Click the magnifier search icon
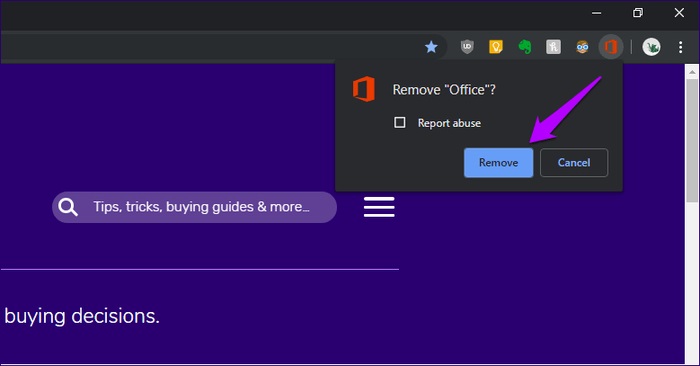This screenshot has height=366, width=700. tap(68, 207)
